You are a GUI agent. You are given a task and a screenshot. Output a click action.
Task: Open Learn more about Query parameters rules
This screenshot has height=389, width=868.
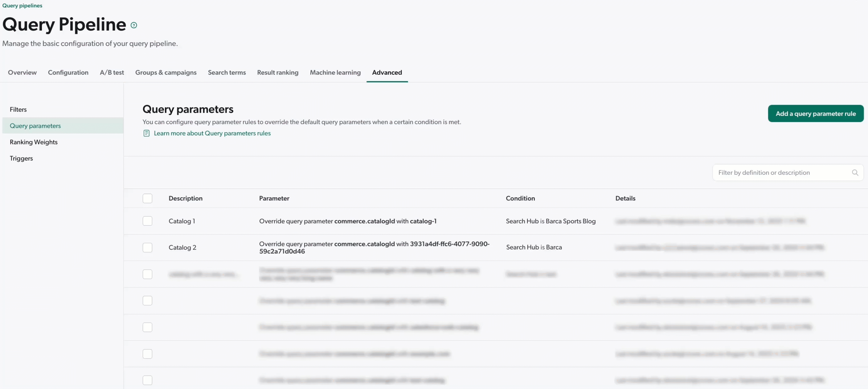212,133
